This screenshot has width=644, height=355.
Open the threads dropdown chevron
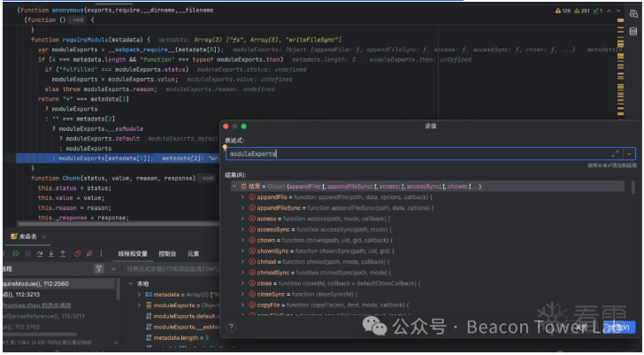coord(114,269)
